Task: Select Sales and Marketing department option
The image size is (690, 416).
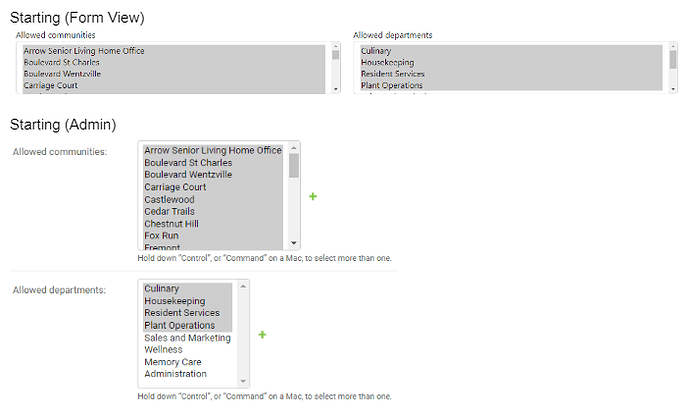Action: tap(187, 338)
